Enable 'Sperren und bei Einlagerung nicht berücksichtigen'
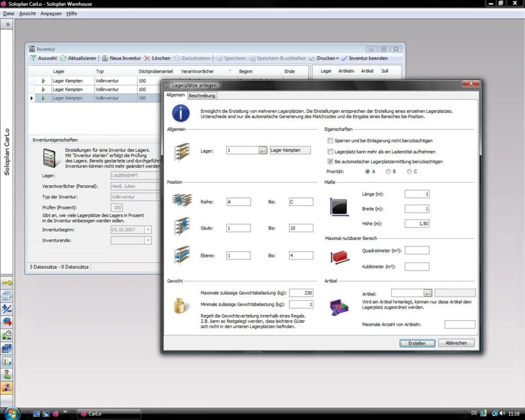 click(330, 140)
